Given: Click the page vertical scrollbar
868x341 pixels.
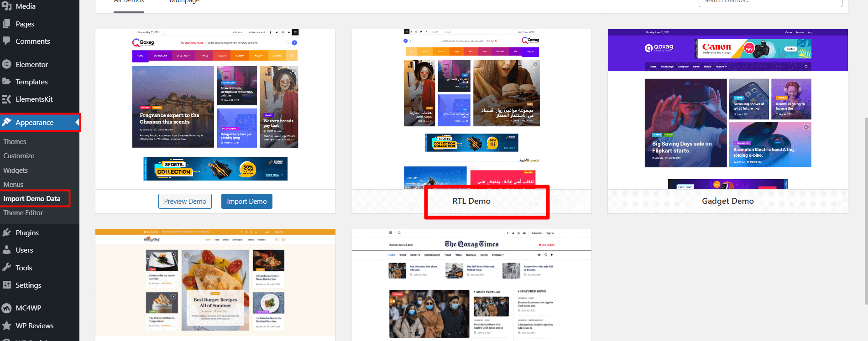Looking at the screenshot, I should click(x=866, y=211).
